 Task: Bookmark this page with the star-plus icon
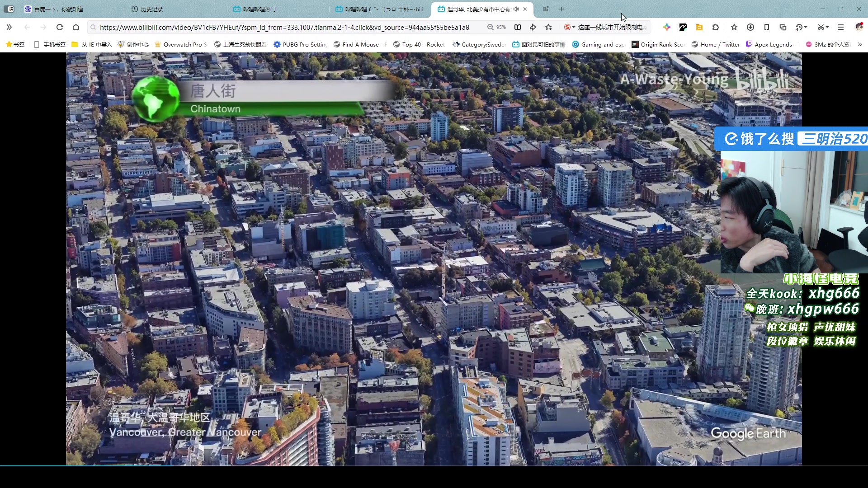coord(549,28)
